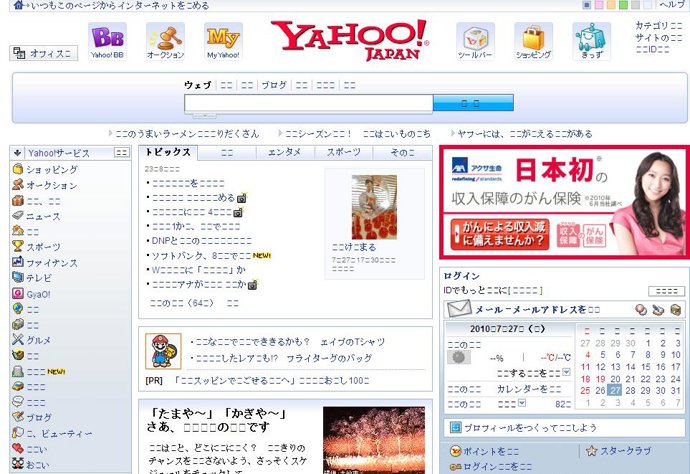
Task: Select the orange page color theme swatch
Action: [611, 5]
